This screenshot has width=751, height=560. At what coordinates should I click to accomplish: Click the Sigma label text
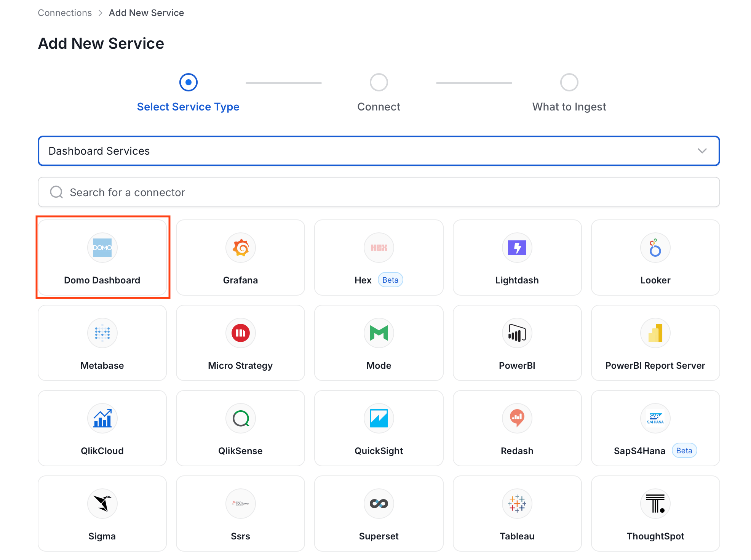(x=102, y=536)
